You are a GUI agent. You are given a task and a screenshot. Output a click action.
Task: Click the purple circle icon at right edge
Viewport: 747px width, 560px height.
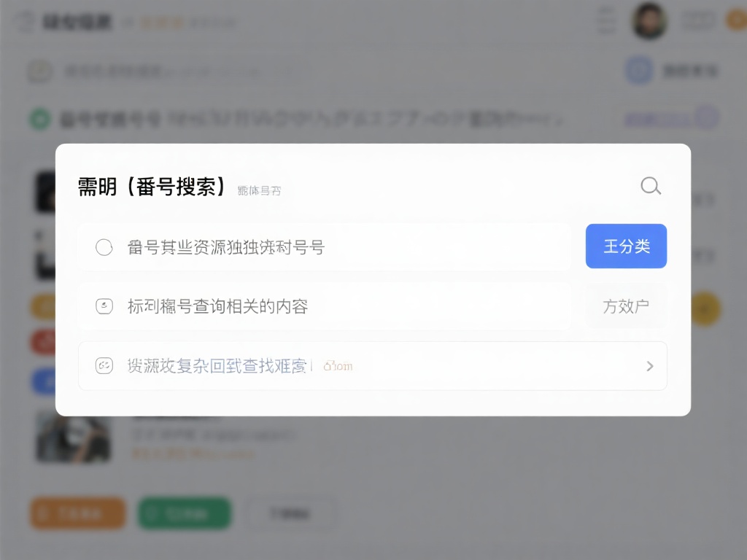coord(706,117)
